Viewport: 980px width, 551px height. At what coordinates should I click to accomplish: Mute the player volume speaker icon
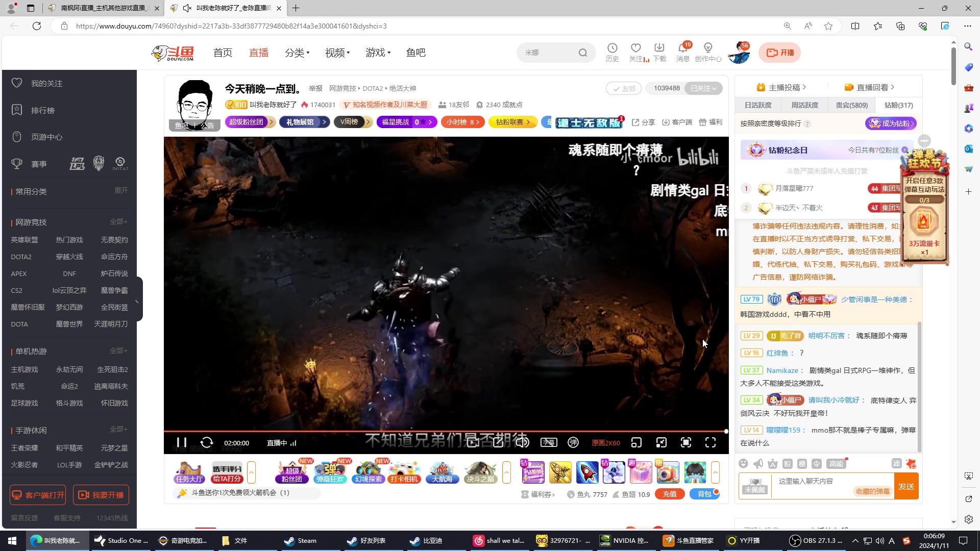[523, 442]
